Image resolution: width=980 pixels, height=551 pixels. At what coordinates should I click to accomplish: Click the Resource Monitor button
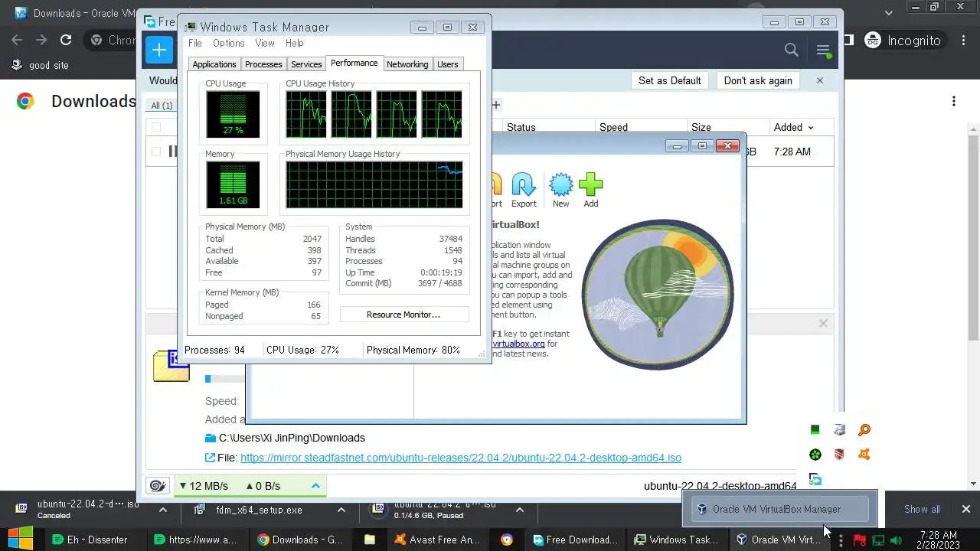tap(403, 315)
